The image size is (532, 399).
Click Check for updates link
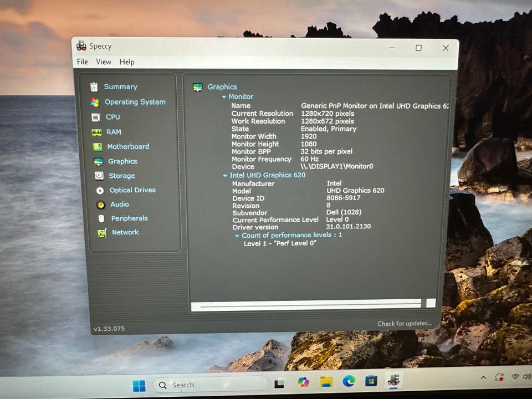click(405, 324)
